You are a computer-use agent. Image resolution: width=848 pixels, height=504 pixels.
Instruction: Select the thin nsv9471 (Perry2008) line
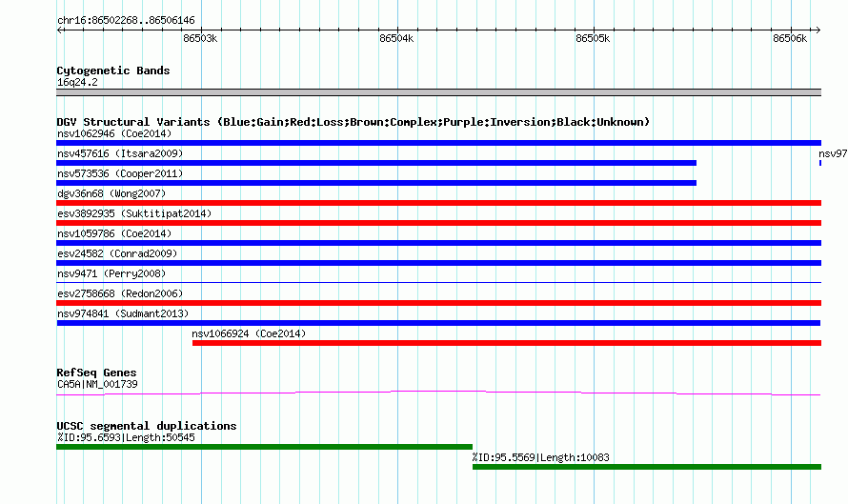(x=438, y=282)
